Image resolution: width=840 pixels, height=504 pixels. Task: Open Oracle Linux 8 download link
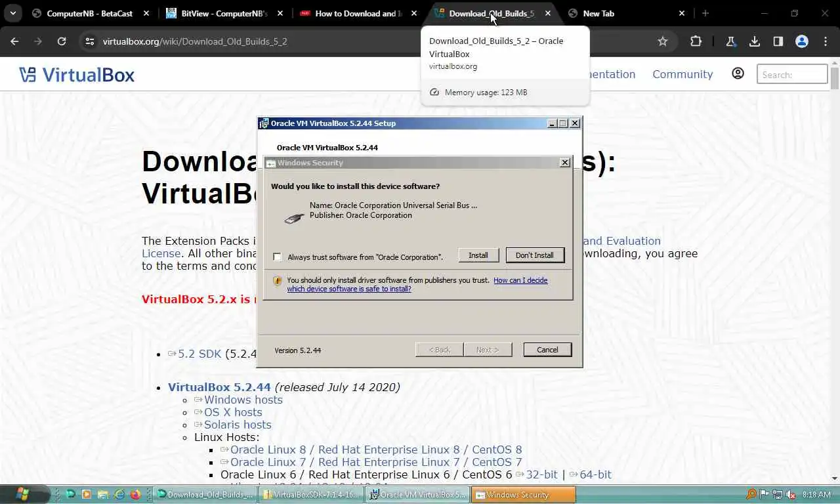[376, 450]
